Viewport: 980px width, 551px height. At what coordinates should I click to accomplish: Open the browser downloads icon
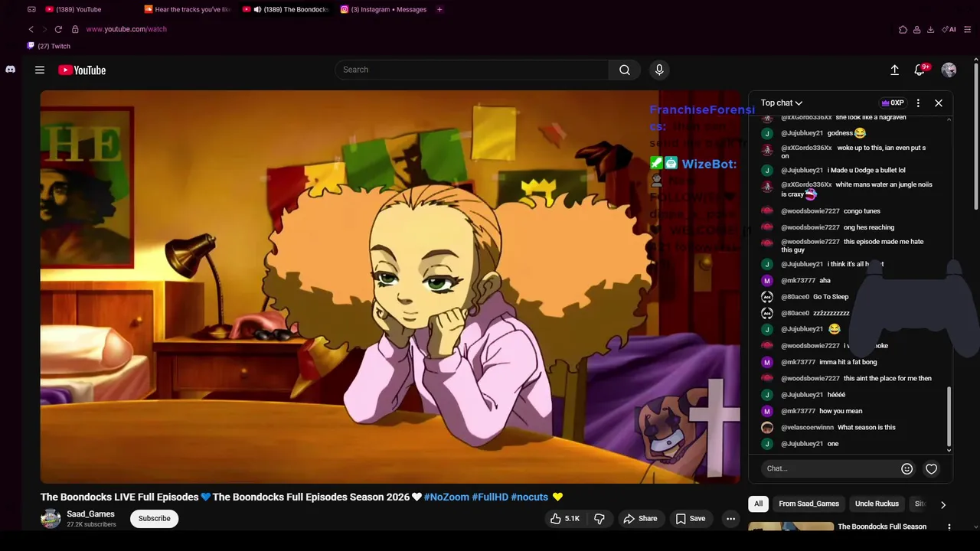coord(930,29)
